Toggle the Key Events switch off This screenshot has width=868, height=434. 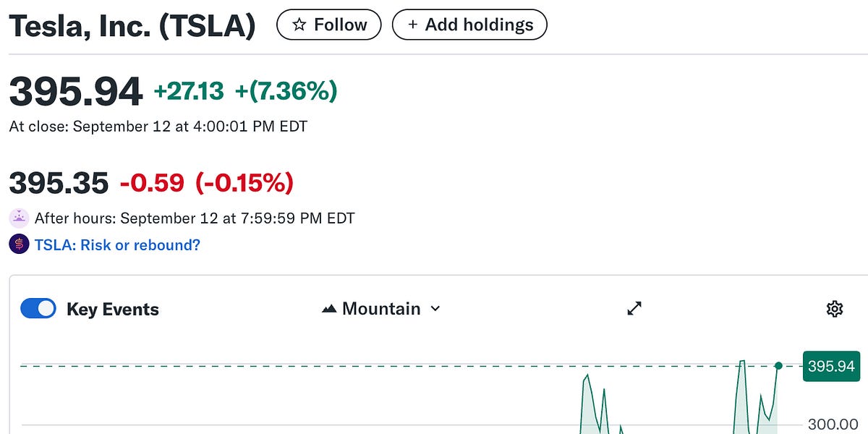38,309
